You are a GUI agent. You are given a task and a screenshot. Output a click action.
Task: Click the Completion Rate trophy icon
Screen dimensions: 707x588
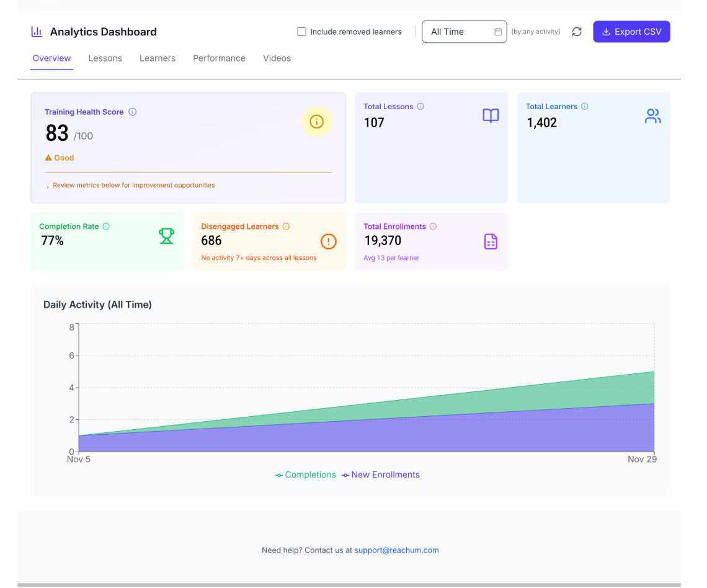166,236
